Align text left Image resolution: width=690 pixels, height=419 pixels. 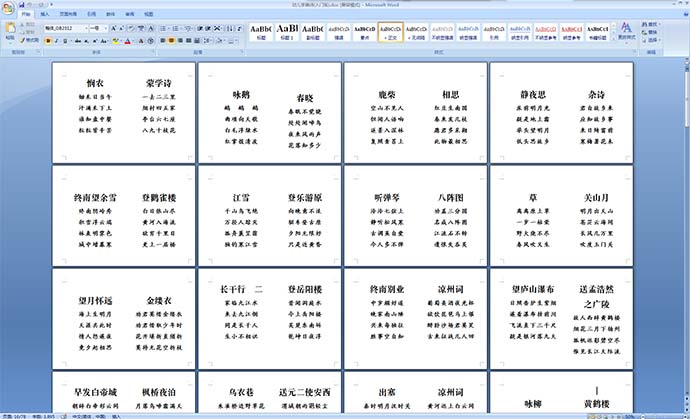163,41
